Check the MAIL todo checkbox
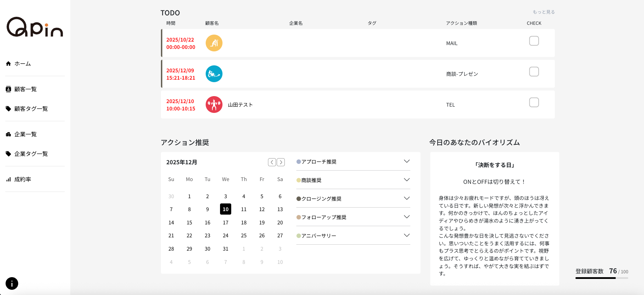Viewport: 644px width, 295px height. coord(534,41)
